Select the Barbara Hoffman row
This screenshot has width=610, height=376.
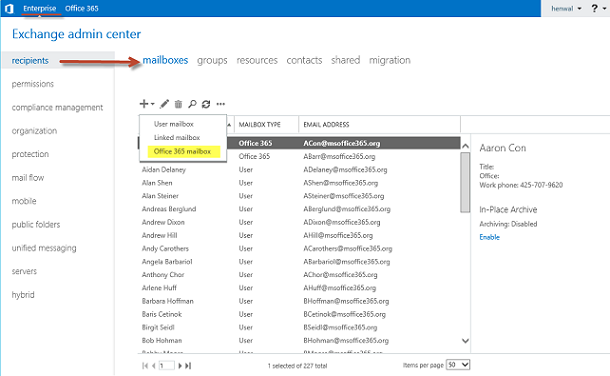click(x=299, y=301)
